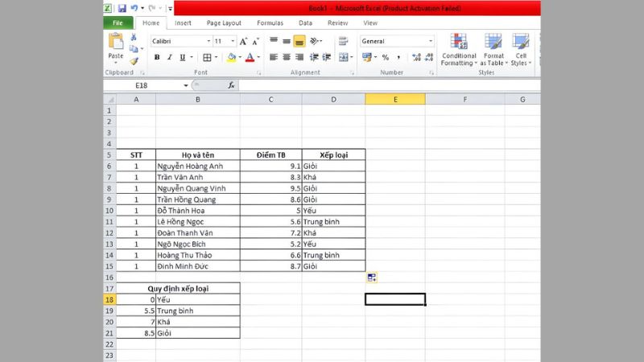Open the Paste button
644x362 pixels.
pyautogui.click(x=116, y=47)
